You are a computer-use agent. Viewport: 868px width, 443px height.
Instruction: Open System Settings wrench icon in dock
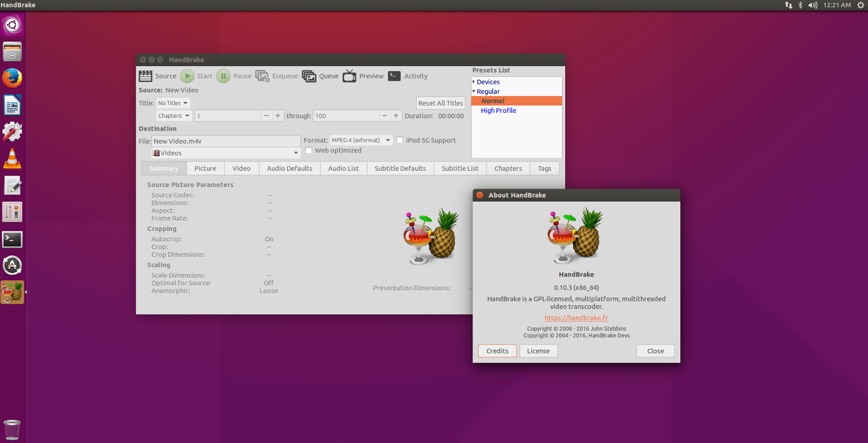pyautogui.click(x=12, y=132)
